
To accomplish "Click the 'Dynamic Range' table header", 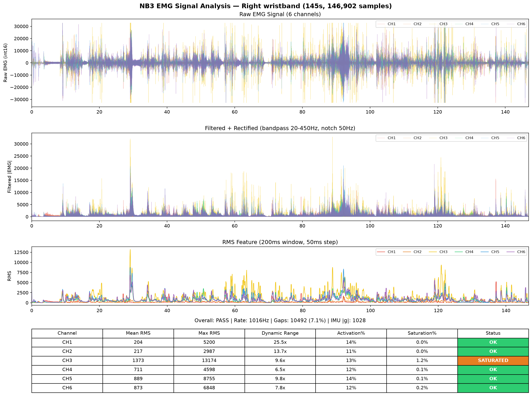I will point(280,333).
